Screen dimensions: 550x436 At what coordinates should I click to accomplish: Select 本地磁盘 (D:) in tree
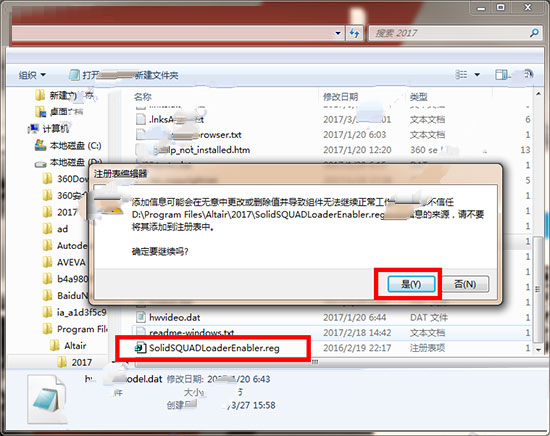[x=68, y=162]
